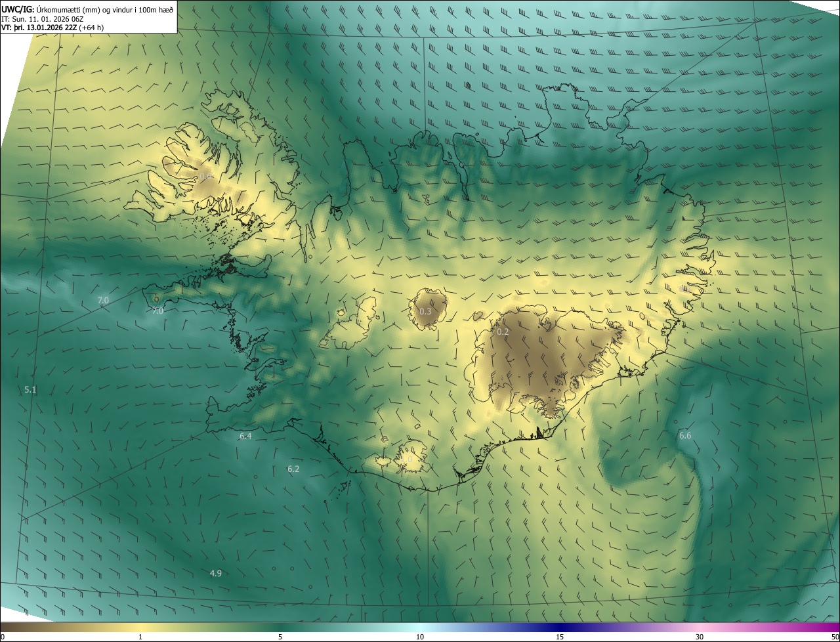Click the 0.3 value on Hofsjökull glacier
The image size is (840, 642).
(x=425, y=311)
